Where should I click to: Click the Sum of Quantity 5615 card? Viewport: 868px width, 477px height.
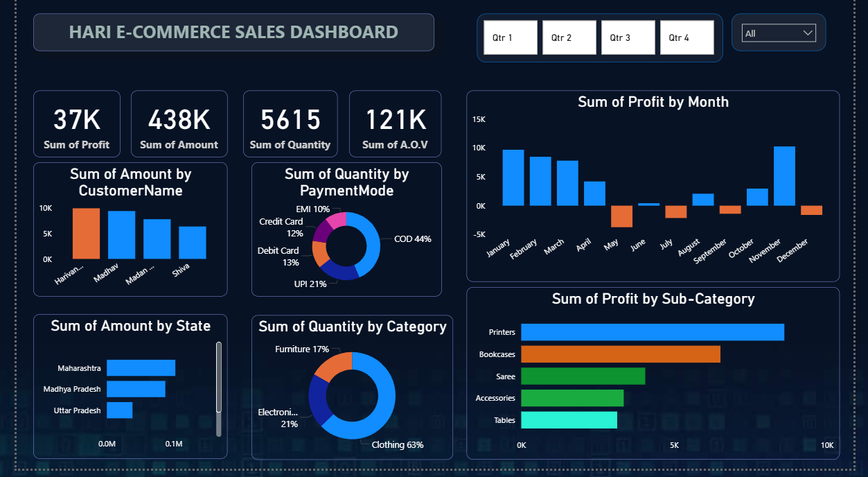point(290,123)
